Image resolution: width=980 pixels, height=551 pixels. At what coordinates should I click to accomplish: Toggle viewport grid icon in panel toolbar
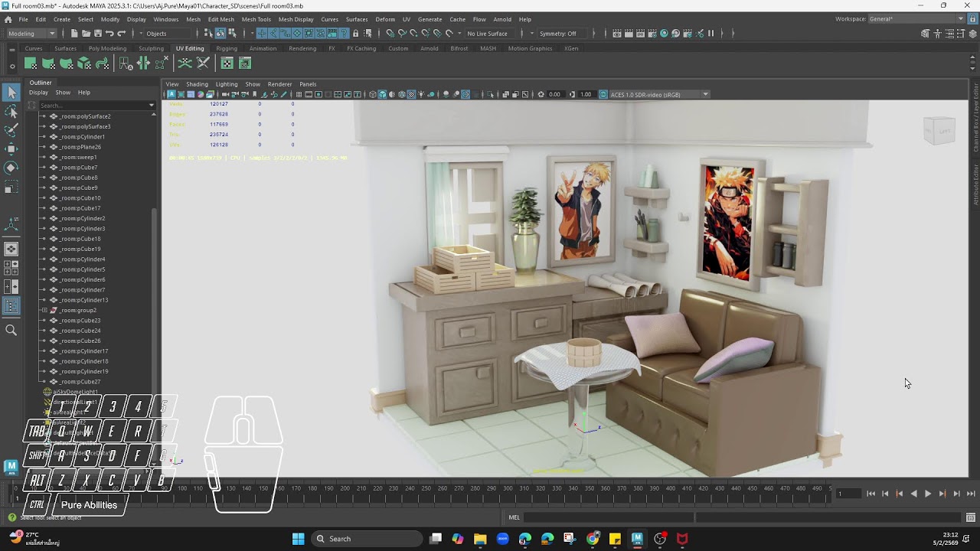point(299,95)
